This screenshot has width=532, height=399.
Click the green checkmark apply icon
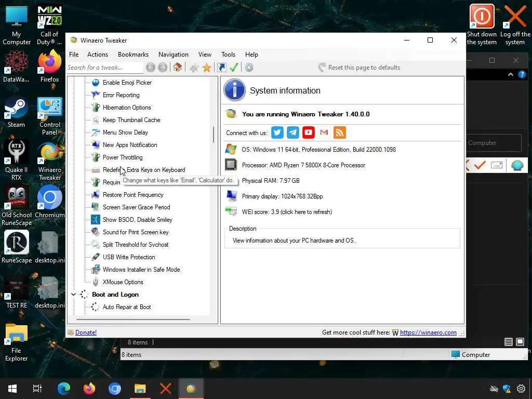[x=234, y=67]
